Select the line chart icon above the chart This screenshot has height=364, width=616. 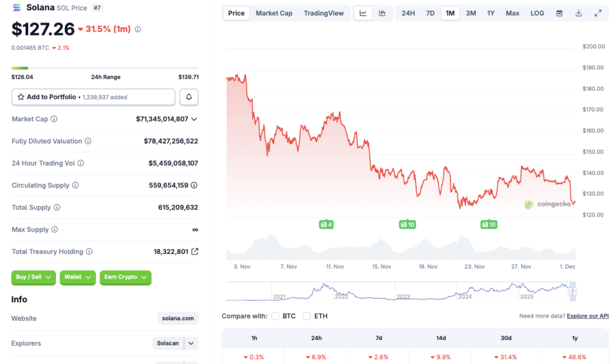point(363,13)
